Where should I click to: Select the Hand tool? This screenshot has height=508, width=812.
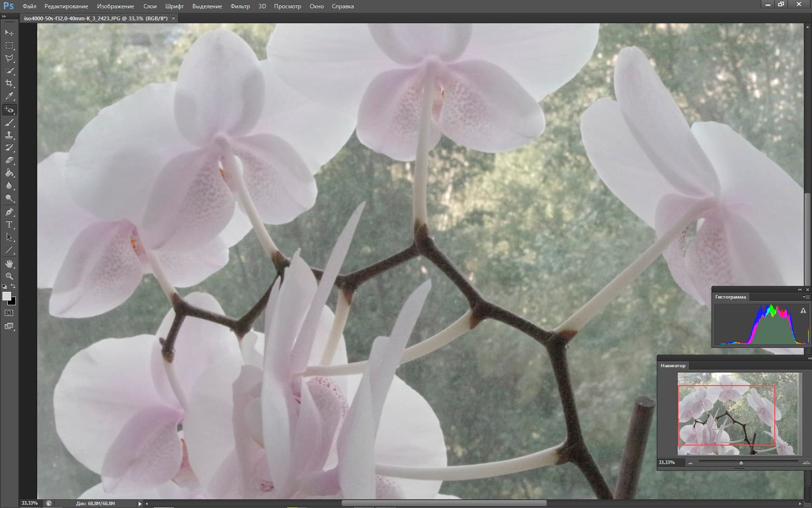coord(9,264)
